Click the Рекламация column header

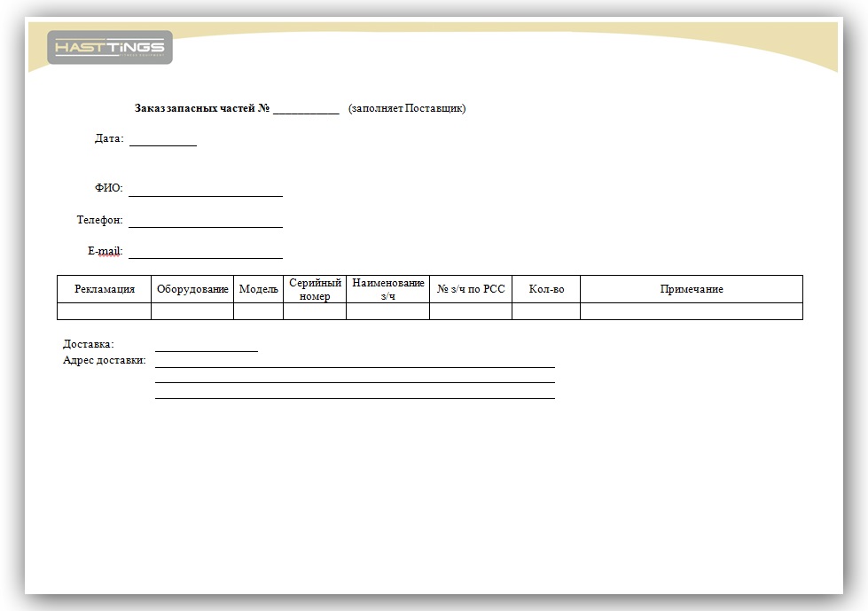(x=105, y=289)
